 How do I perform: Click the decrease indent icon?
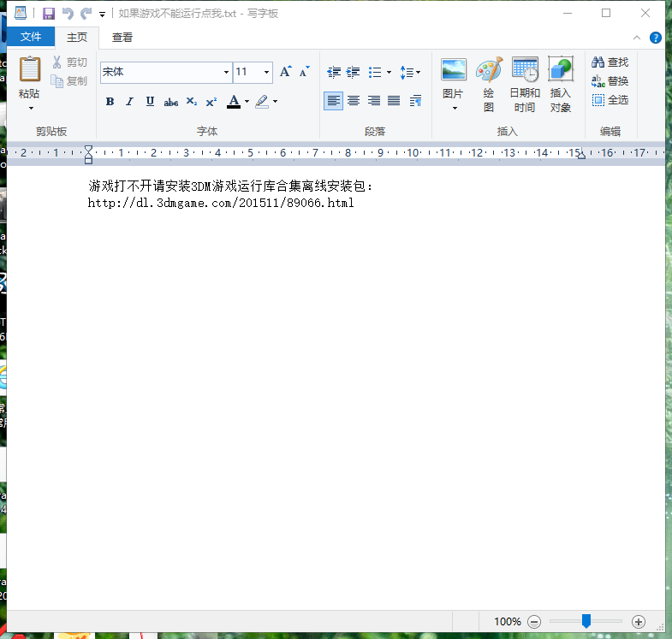[x=334, y=72]
